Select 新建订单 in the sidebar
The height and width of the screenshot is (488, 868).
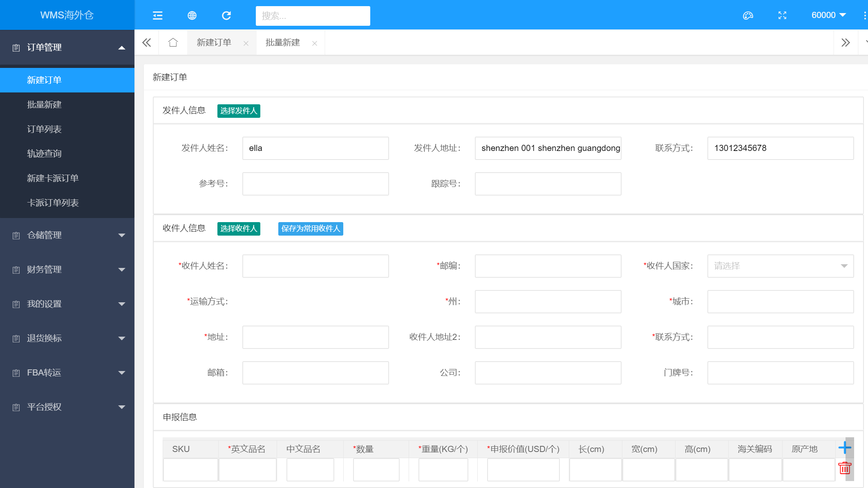pos(67,80)
